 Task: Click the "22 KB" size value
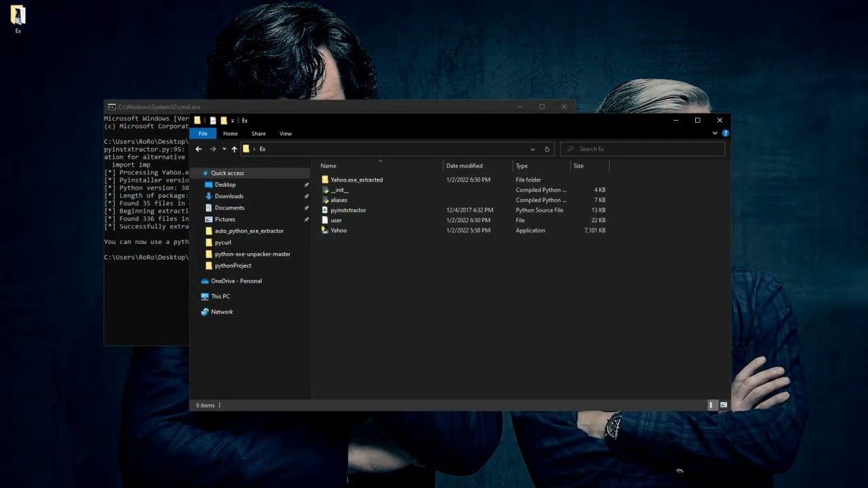tap(599, 220)
